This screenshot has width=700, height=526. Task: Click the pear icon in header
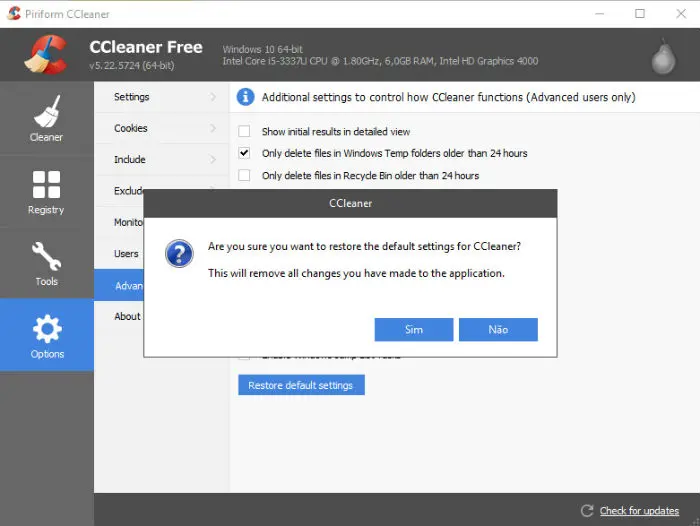pyautogui.click(x=663, y=57)
